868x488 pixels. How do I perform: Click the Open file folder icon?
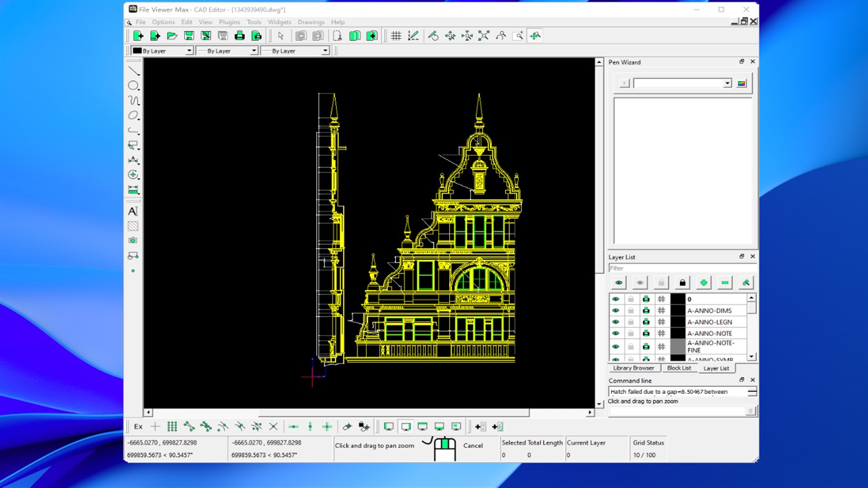172,36
